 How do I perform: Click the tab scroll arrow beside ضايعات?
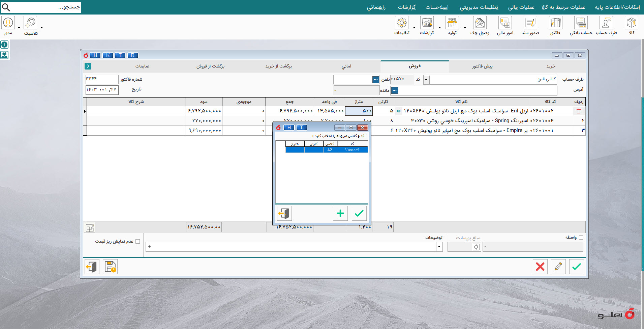(88, 66)
